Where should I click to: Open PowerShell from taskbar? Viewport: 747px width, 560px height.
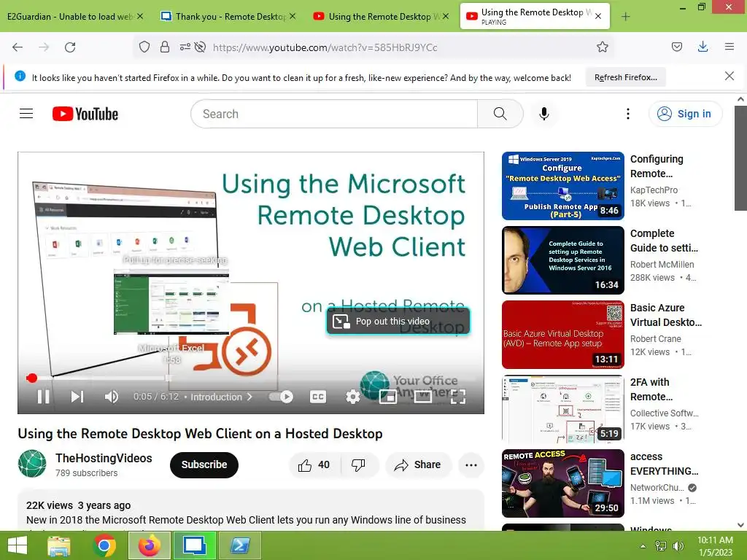239,545
